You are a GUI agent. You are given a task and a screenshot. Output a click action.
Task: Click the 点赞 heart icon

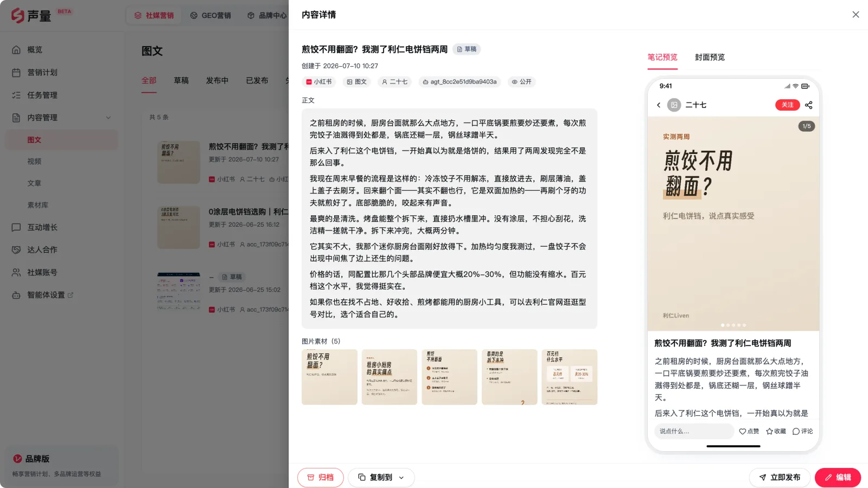(x=743, y=432)
